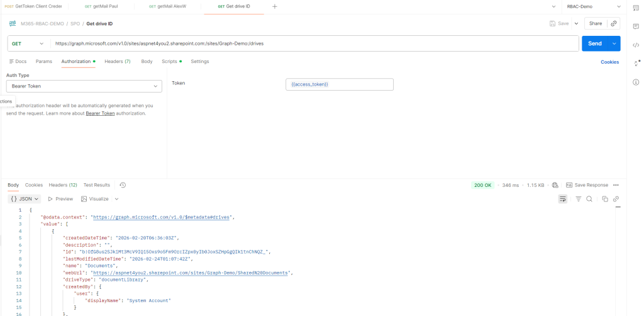This screenshot has height=316, width=644.
Task: Expand the Send button arrow options
Action: point(614,43)
